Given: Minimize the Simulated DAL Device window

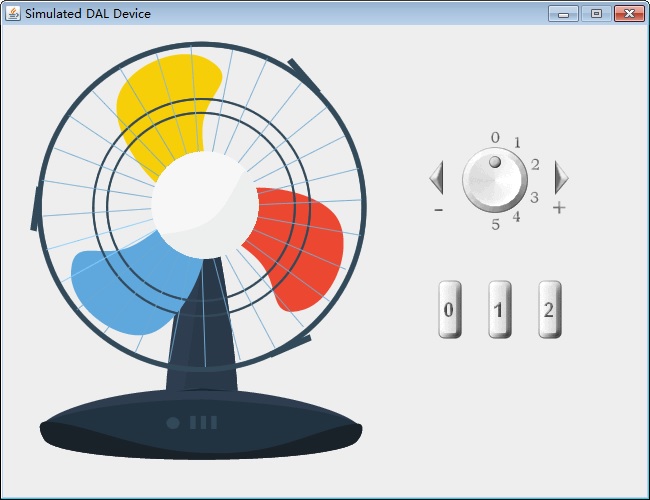Looking at the screenshot, I should 563,14.
